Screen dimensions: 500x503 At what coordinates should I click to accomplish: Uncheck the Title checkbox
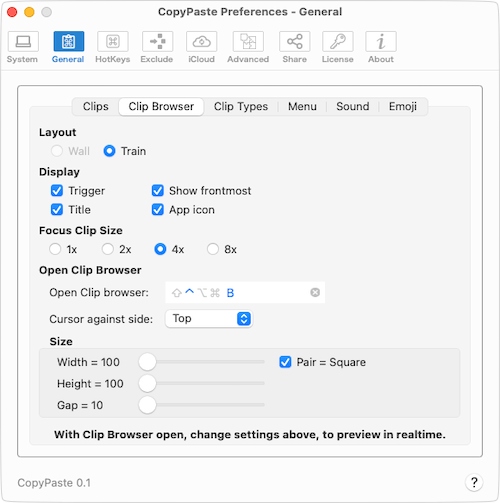pos(57,210)
